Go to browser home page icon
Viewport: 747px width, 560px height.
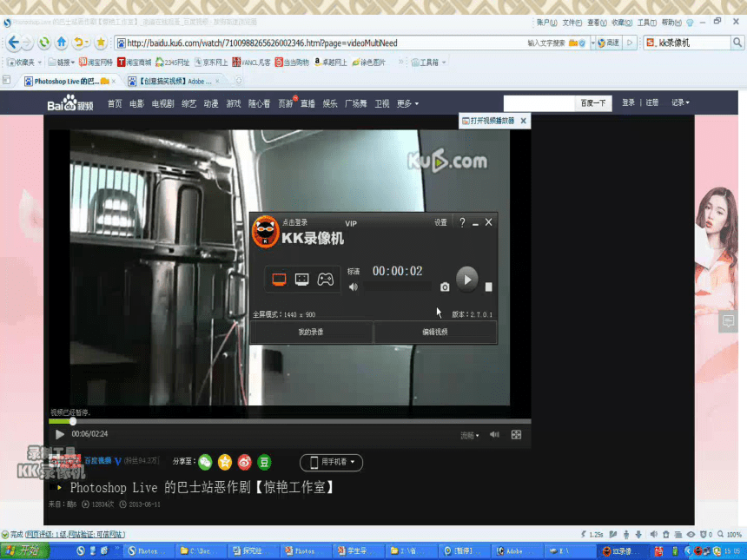pyautogui.click(x=62, y=43)
